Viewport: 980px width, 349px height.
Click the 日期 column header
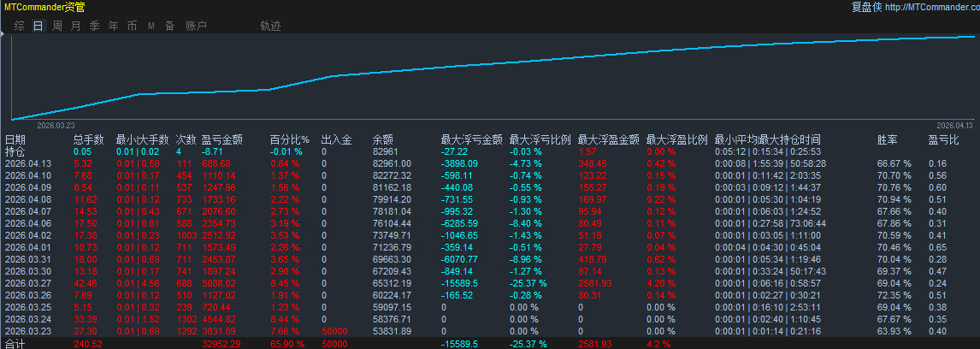point(15,139)
